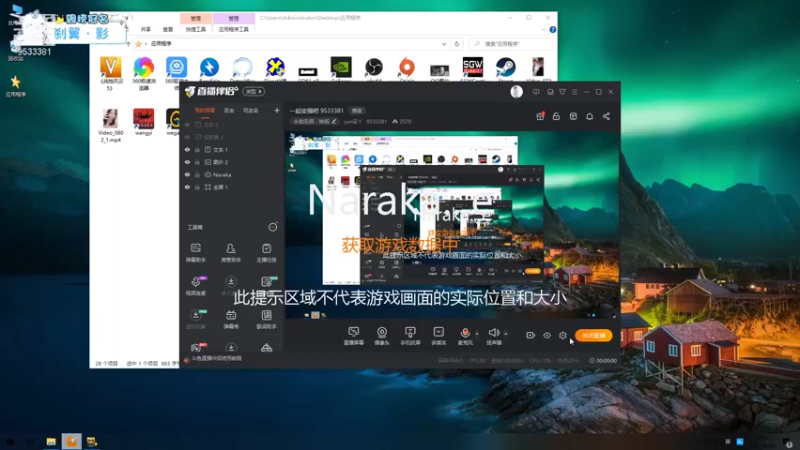The width and height of the screenshot is (800, 450).
Task: Open 快捷工具 ribbon tab in File Explorer
Action: pos(196,30)
